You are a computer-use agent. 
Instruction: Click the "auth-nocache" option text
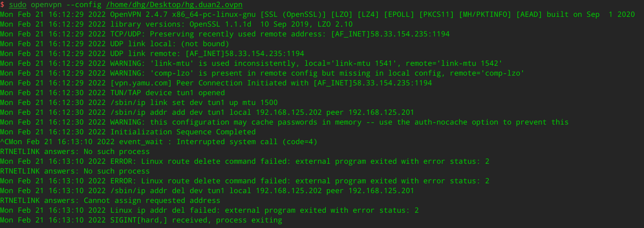point(441,122)
